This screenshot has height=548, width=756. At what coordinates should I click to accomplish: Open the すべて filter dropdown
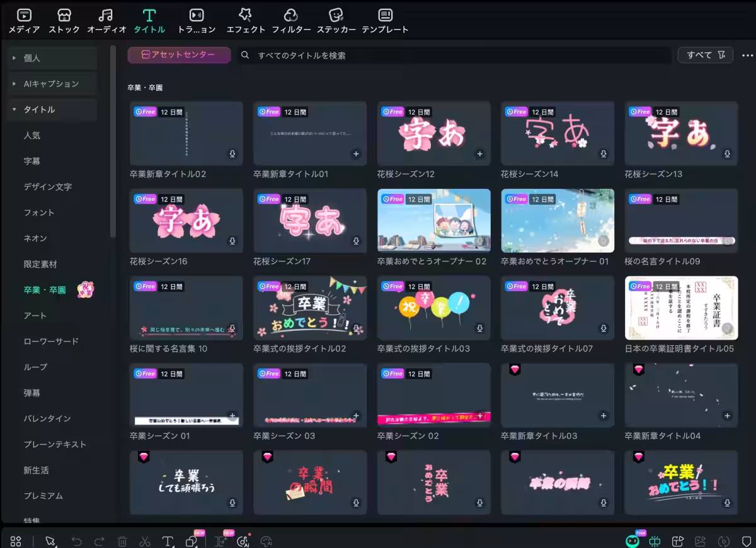tap(705, 55)
